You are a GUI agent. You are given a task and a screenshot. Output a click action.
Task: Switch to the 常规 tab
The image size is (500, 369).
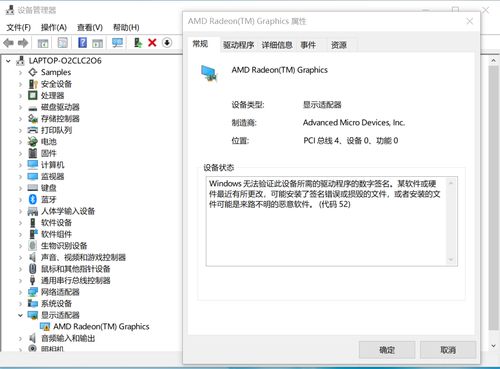point(200,44)
